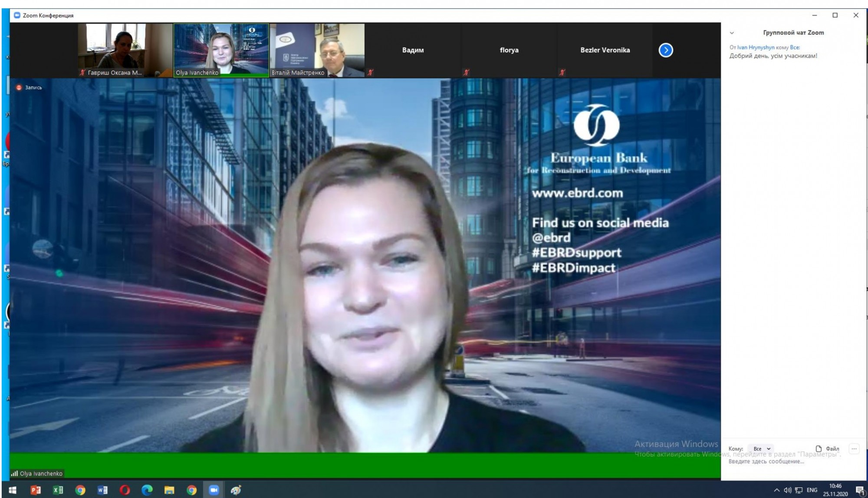Select florya participant tile

click(x=509, y=50)
